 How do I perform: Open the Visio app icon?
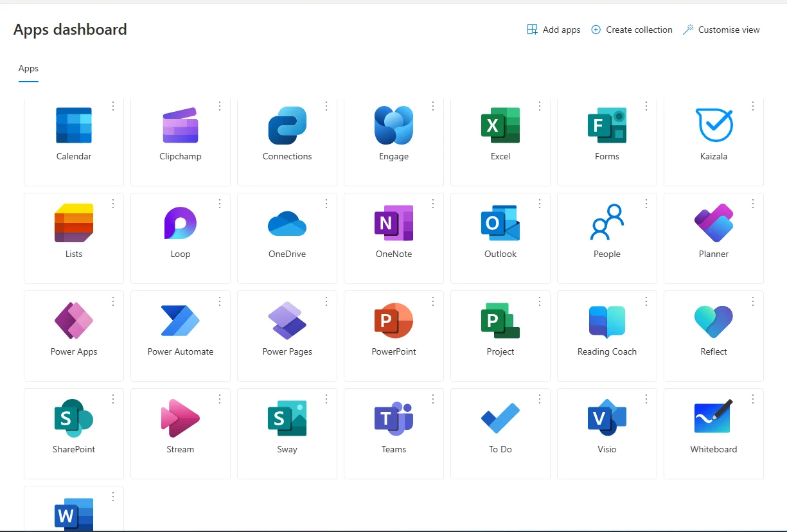[607, 418]
